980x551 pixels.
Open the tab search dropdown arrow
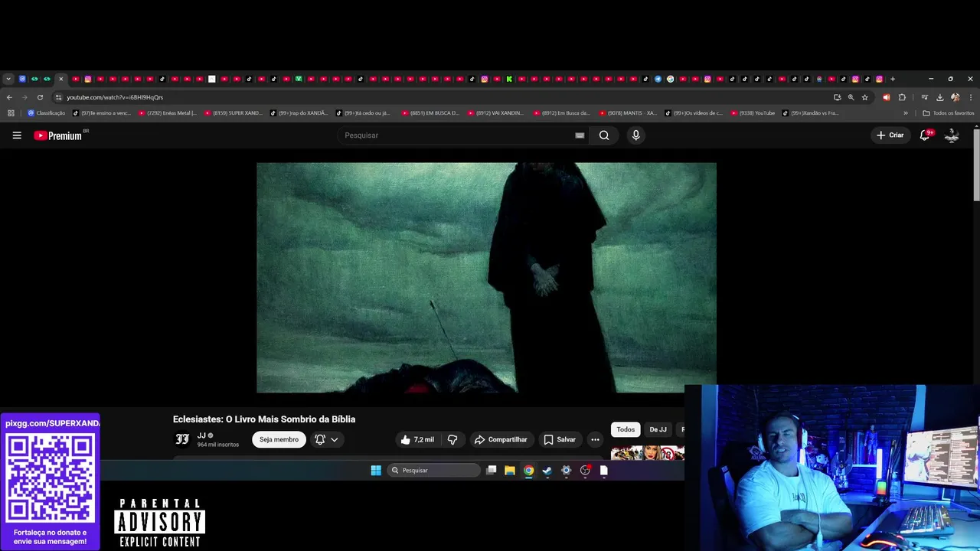8,79
